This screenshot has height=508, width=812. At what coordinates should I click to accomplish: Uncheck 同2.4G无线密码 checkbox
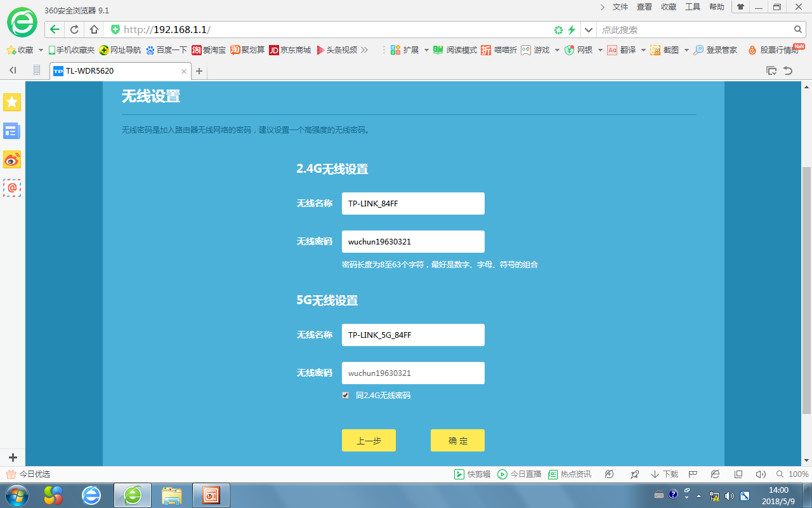345,395
